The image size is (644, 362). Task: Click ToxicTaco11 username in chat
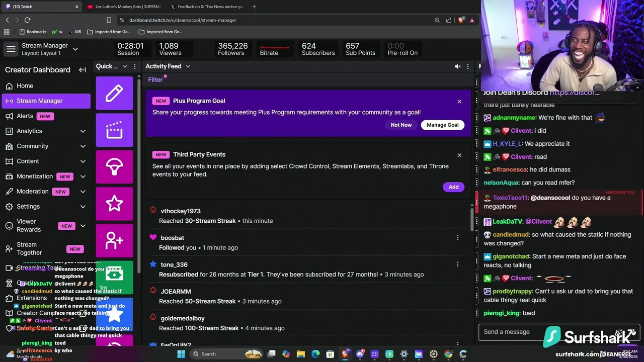coord(510,198)
